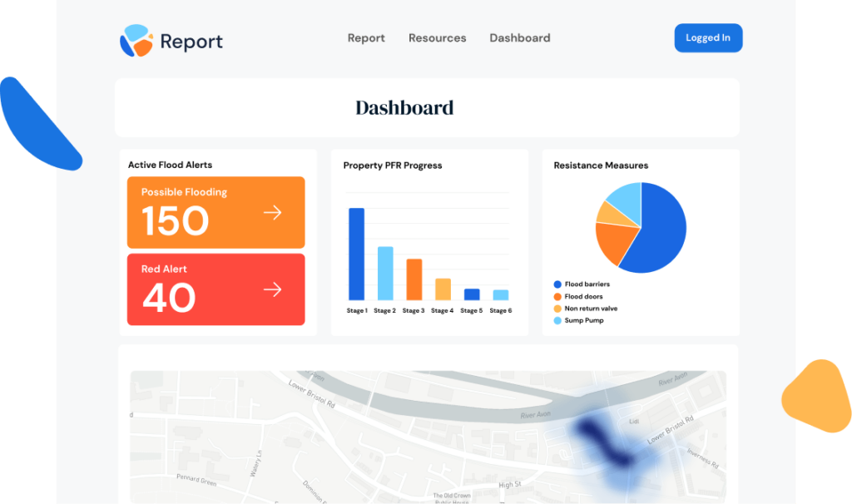Click the Property PFR Progress title

point(393,166)
